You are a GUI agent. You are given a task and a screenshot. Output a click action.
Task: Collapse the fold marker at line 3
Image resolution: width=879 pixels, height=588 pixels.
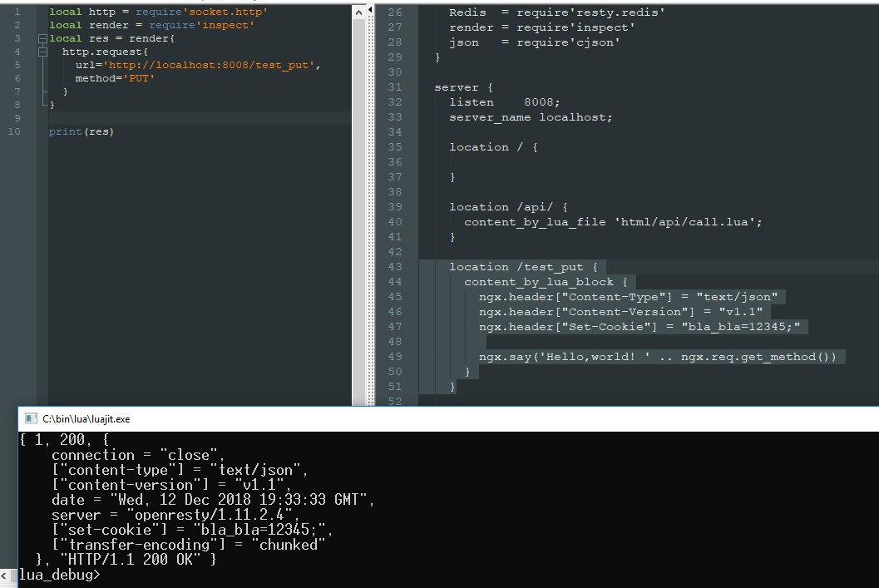42,39
